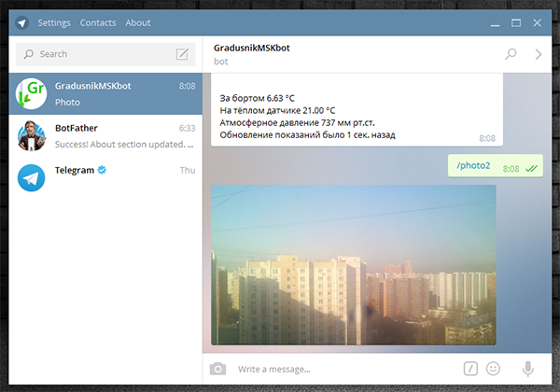Viewport: 560px width, 392px height.
Task: Open the About menu
Action: (138, 22)
